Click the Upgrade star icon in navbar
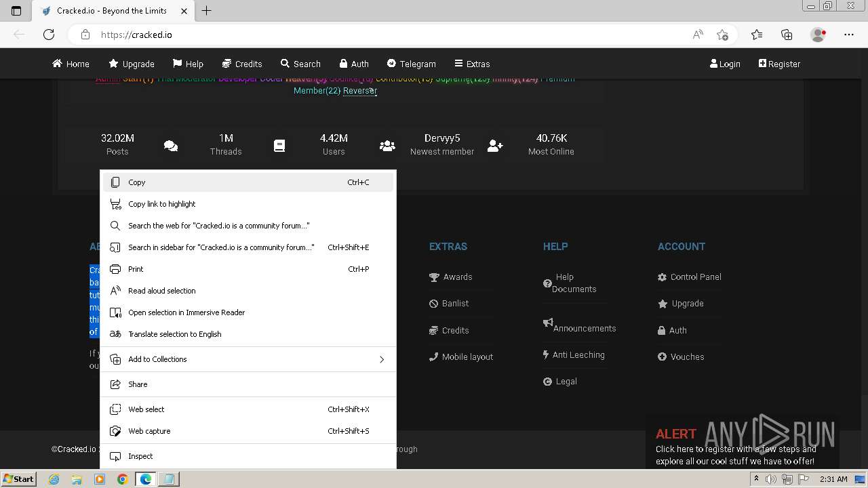The width and height of the screenshot is (868, 488). pyautogui.click(x=113, y=63)
